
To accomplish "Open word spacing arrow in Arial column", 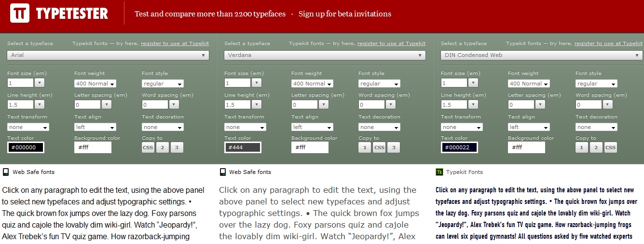I will [174, 104].
